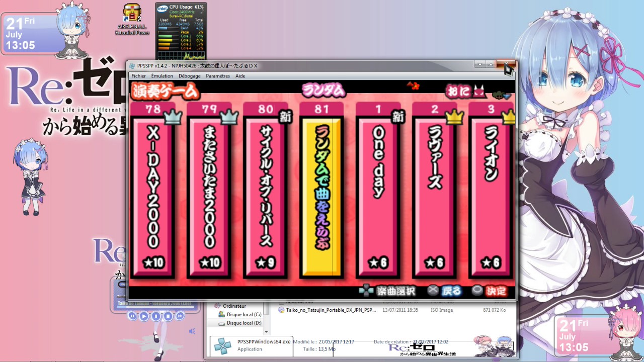Click the ISO Image type cell
Viewport: 644px width, 362px height.
(x=442, y=310)
